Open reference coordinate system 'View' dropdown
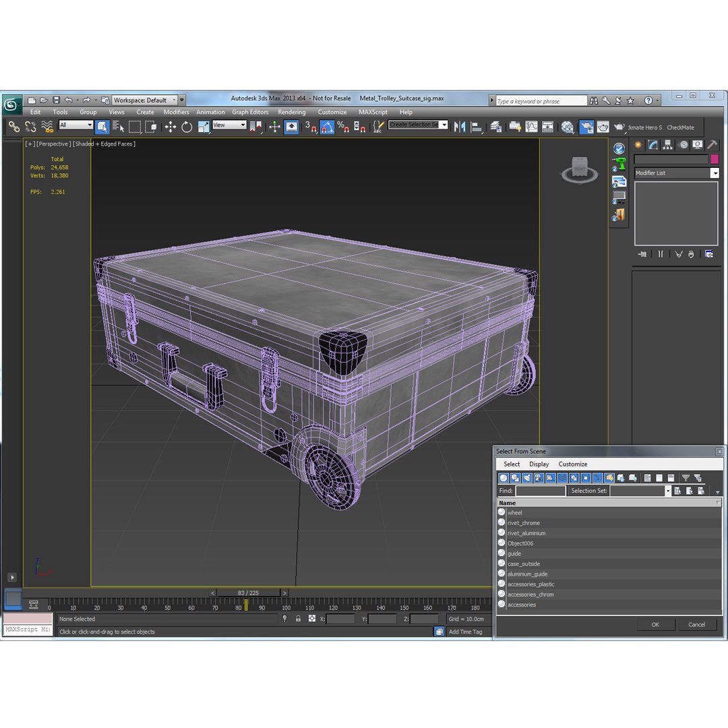 pyautogui.click(x=229, y=125)
